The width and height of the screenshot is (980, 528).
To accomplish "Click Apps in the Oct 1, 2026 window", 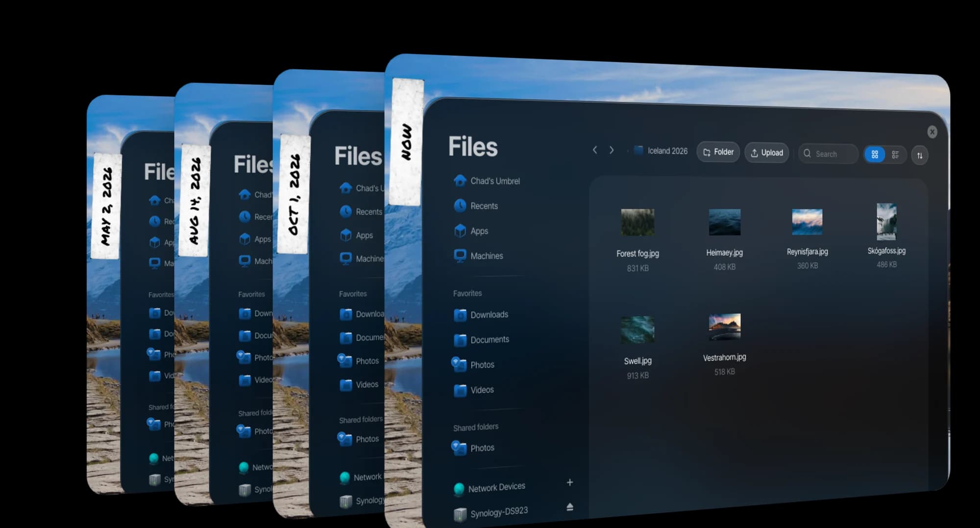I will [x=356, y=235].
